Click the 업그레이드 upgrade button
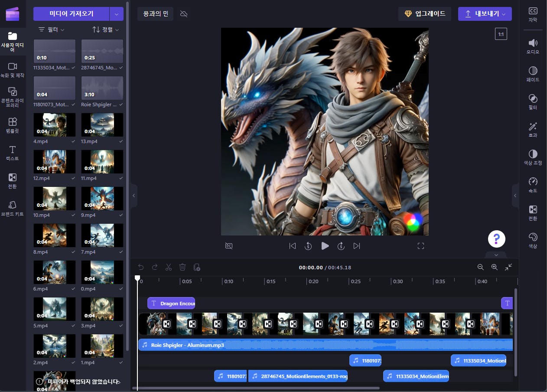This screenshot has height=392, width=547. tap(425, 14)
